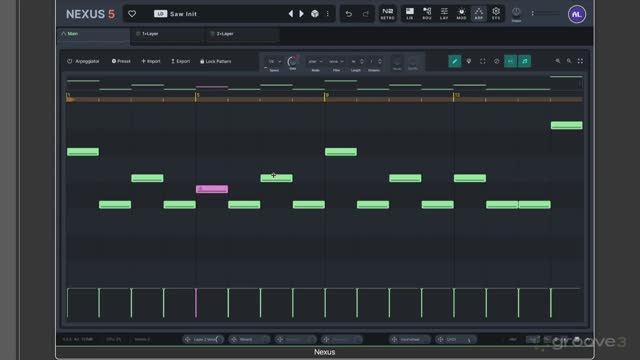
Task: Open the Modulation (MOD) page
Action: (461, 13)
